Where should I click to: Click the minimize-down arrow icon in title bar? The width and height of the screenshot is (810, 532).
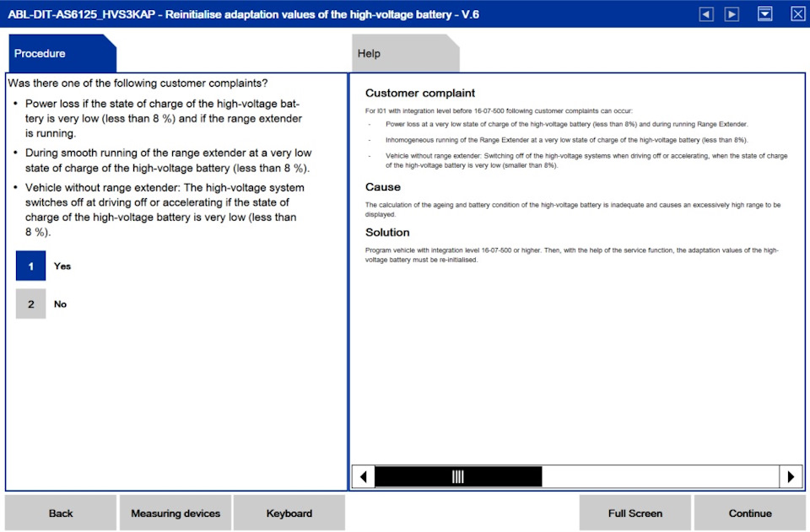[x=765, y=14]
